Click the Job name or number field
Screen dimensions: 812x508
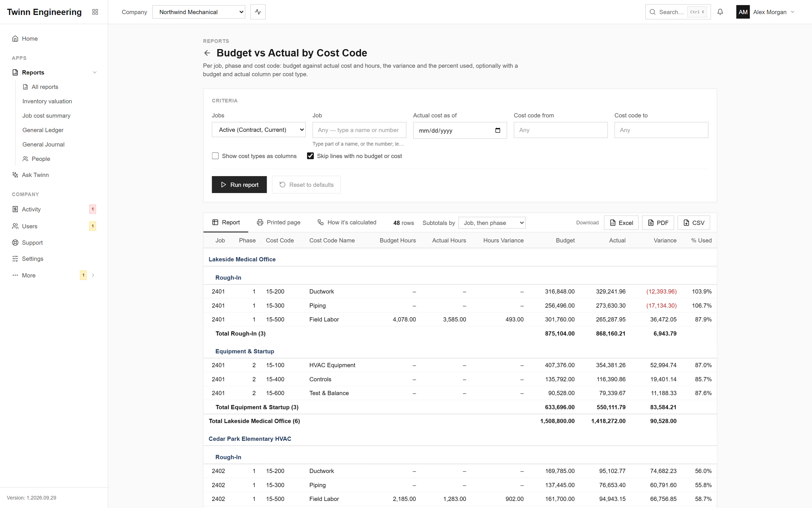click(359, 130)
